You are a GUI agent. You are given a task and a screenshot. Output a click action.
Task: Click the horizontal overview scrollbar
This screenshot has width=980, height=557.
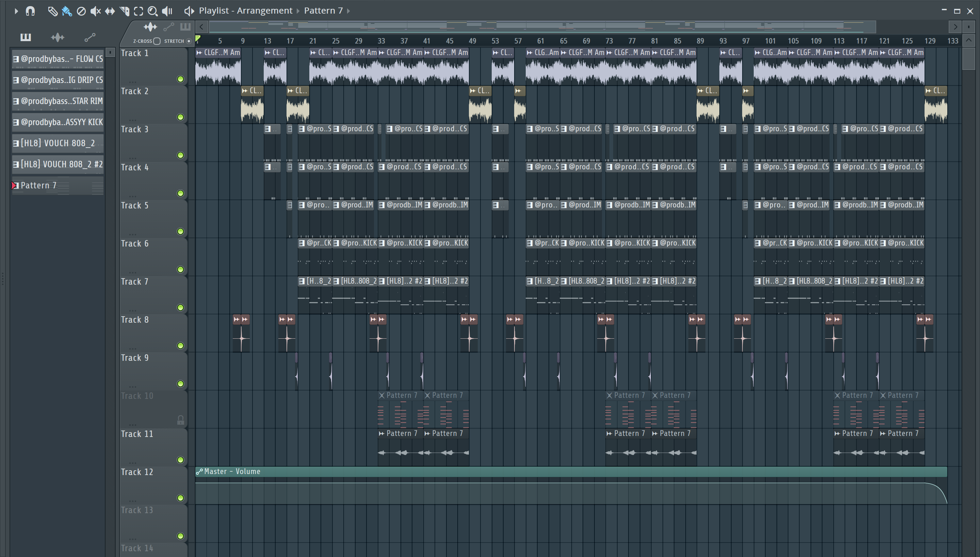[542, 27]
